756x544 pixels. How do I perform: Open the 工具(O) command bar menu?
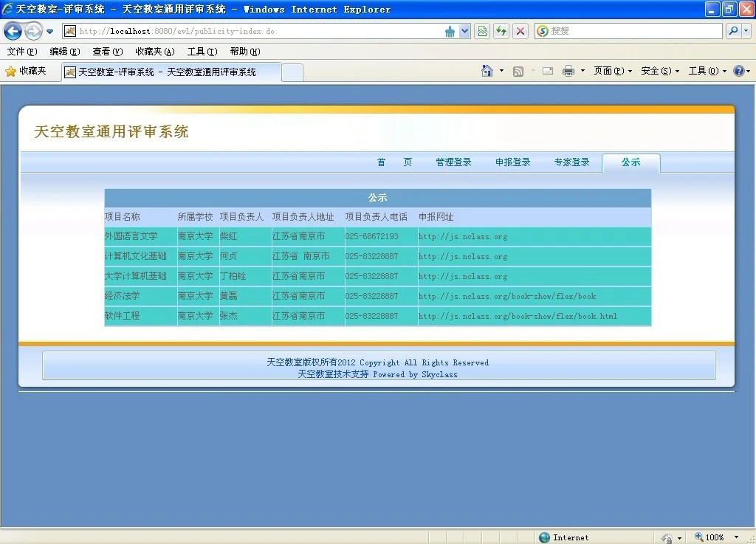[707, 72]
